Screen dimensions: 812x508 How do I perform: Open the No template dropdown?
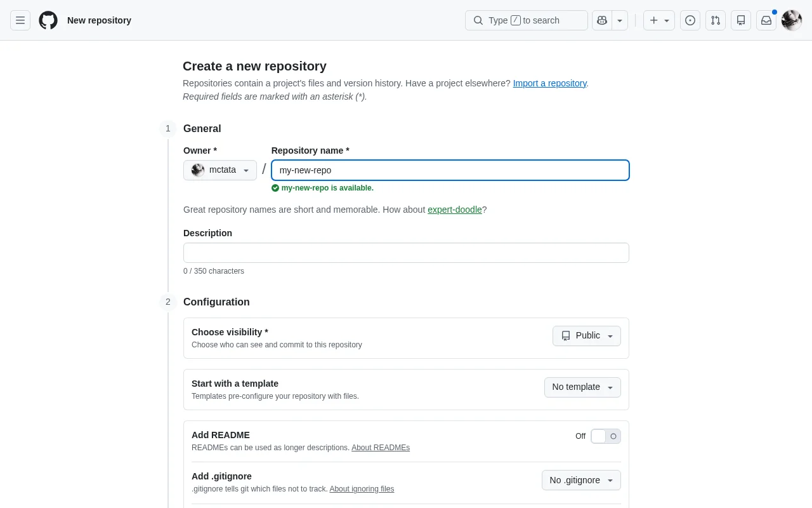point(582,387)
